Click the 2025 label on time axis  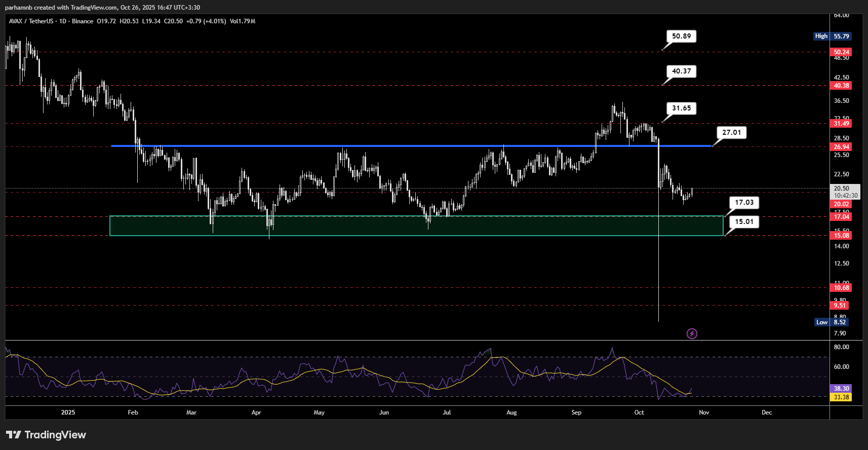point(68,413)
